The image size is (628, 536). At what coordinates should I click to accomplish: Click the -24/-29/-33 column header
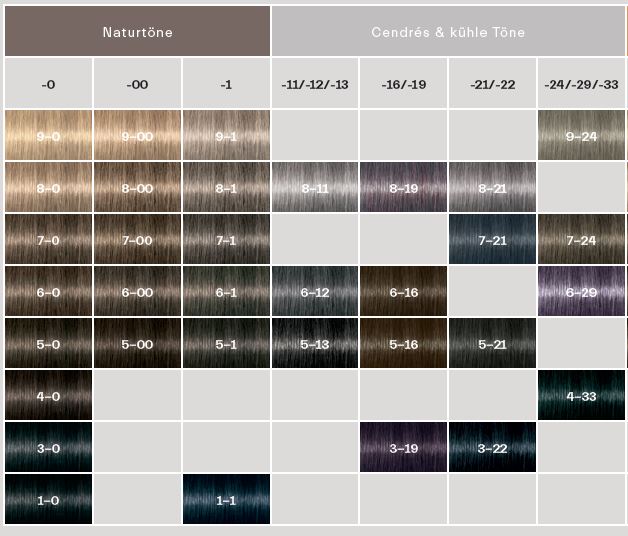581,84
